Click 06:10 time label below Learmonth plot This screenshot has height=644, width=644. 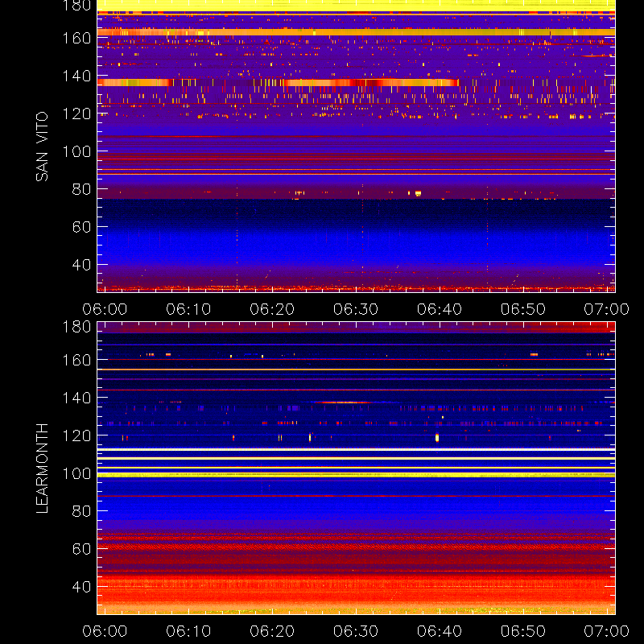188,631
